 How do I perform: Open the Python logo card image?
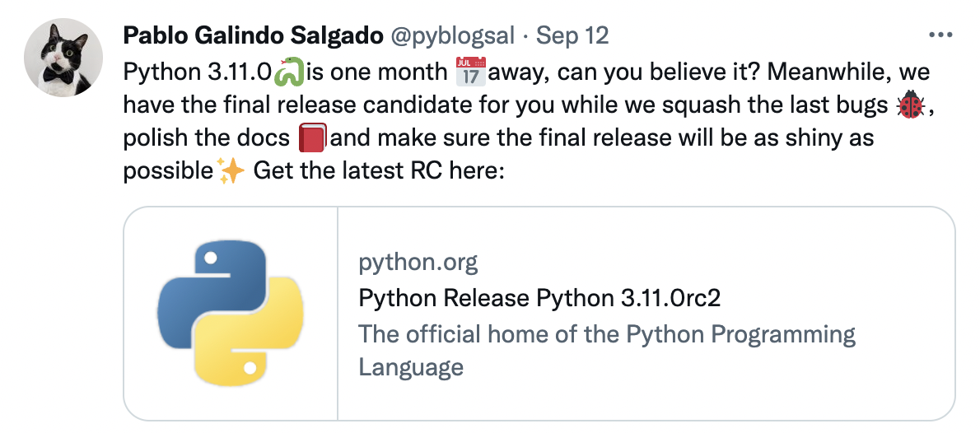[x=231, y=314]
